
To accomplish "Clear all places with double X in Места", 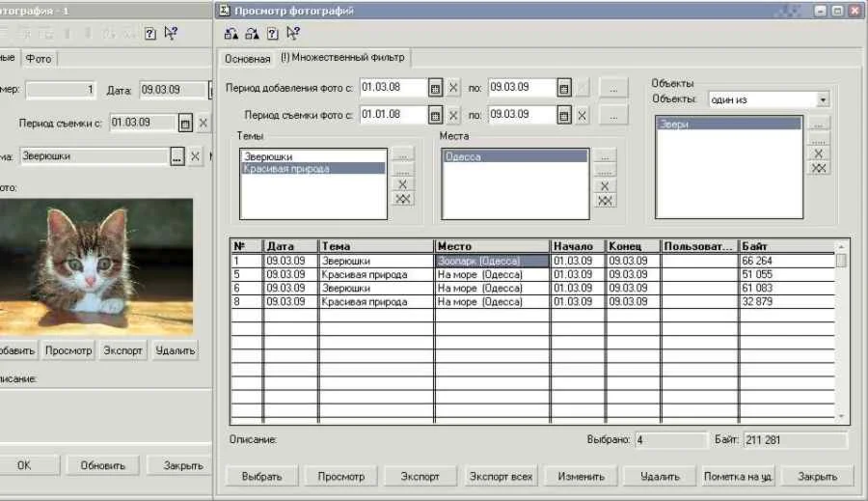I will [x=605, y=201].
